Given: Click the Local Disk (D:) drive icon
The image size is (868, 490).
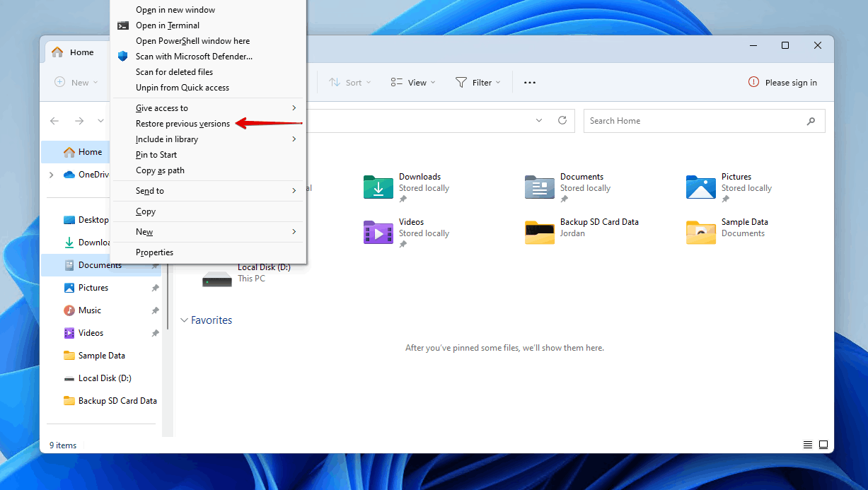Looking at the screenshot, I should click(217, 278).
